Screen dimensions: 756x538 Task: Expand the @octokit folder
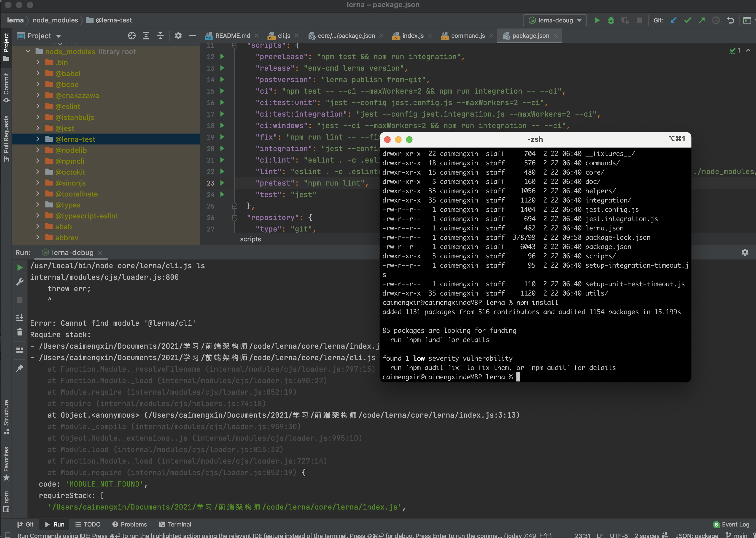pos(38,172)
